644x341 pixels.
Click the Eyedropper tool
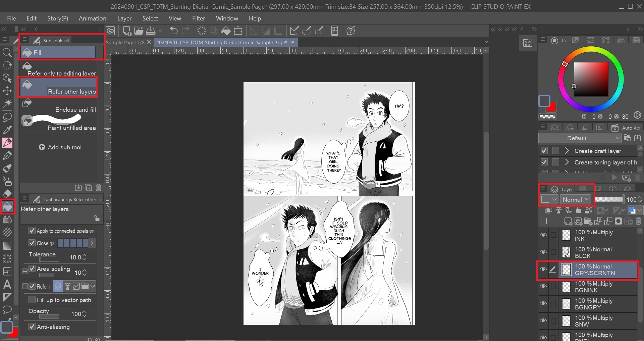[7, 130]
